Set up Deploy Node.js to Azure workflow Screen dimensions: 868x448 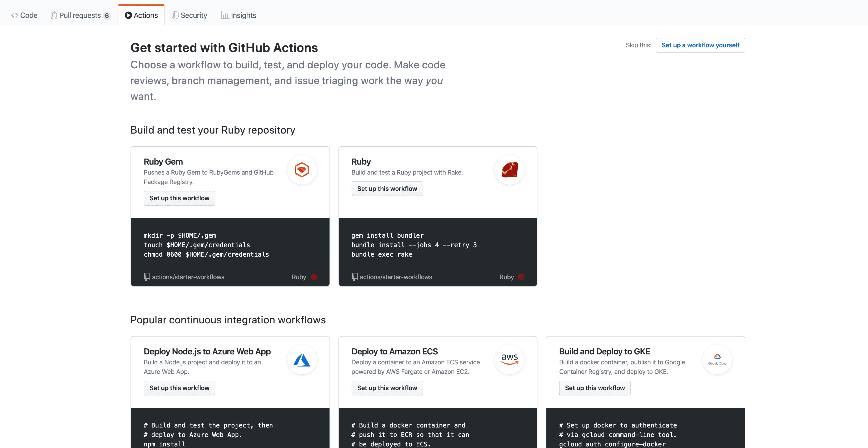tap(179, 388)
